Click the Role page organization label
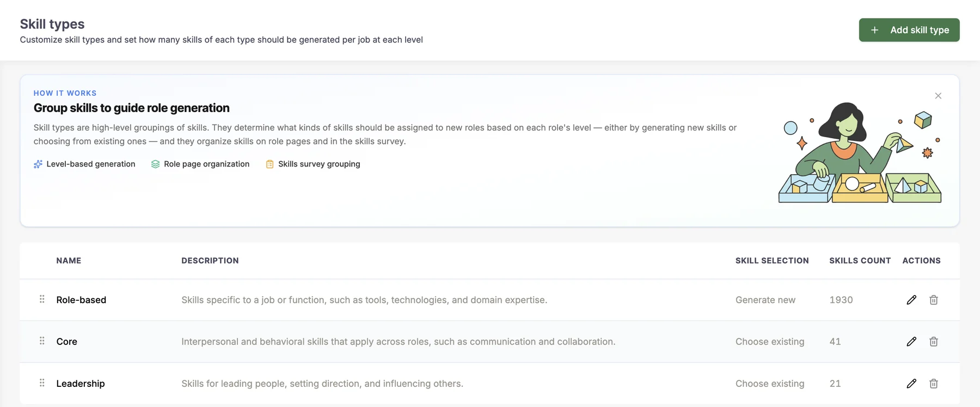This screenshot has height=407, width=980. [x=207, y=164]
